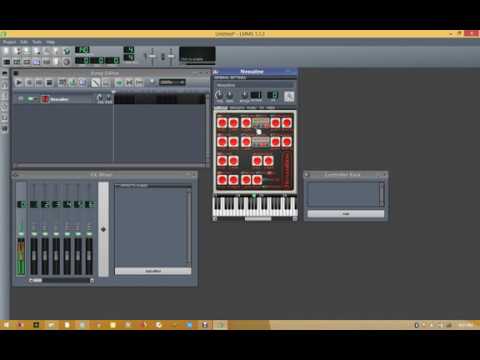480x360 pixels.
Task: Open the Tools menu
Action: 37,42
